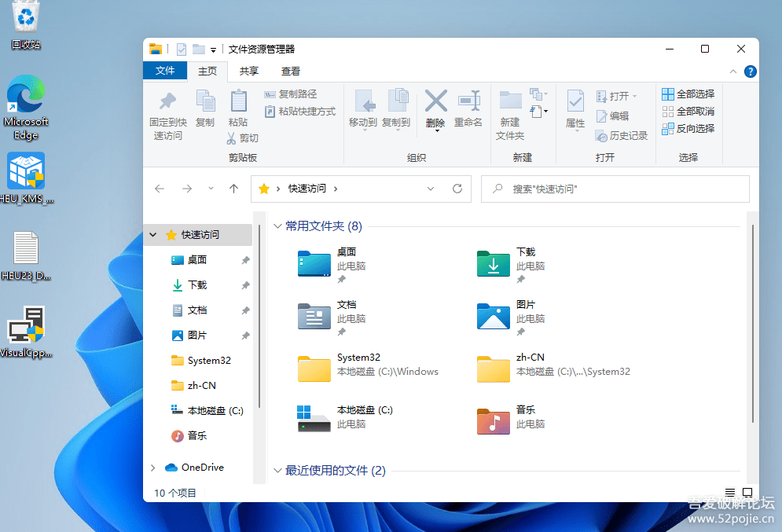Open the 文件 menu tab
This screenshot has width=782, height=532.
coord(165,71)
